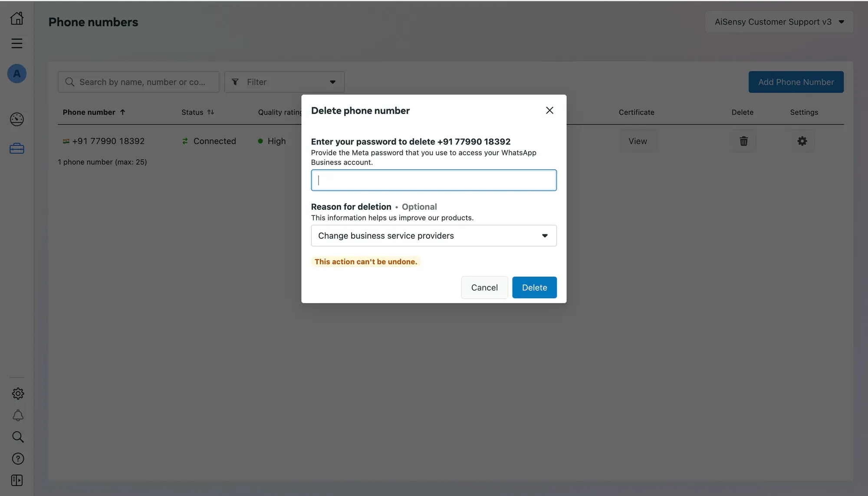Image resolution: width=868 pixels, height=496 pixels.
Task: Open the Filter dropdown
Action: pyautogui.click(x=284, y=82)
